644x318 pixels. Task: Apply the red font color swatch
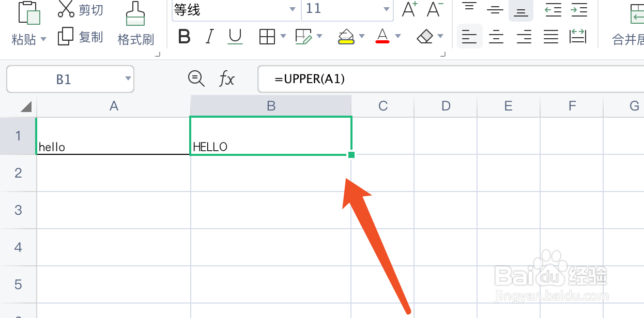pyautogui.click(x=382, y=37)
